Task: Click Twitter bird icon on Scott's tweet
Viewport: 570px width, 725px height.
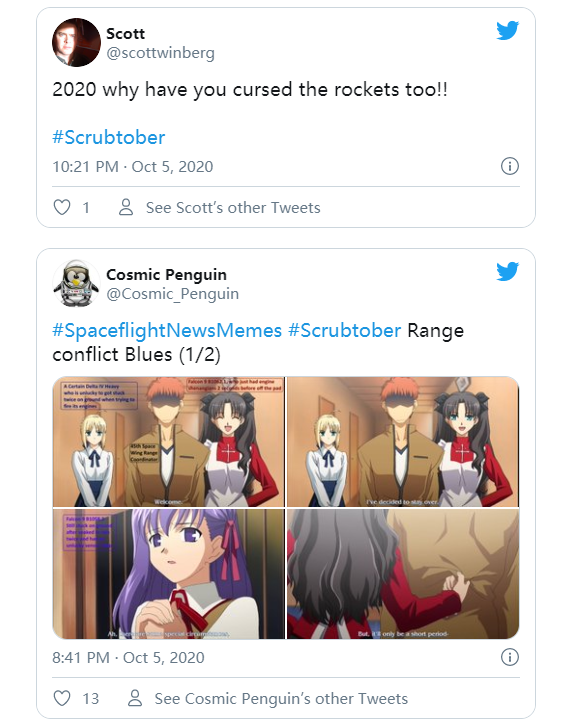Action: pyautogui.click(x=507, y=31)
